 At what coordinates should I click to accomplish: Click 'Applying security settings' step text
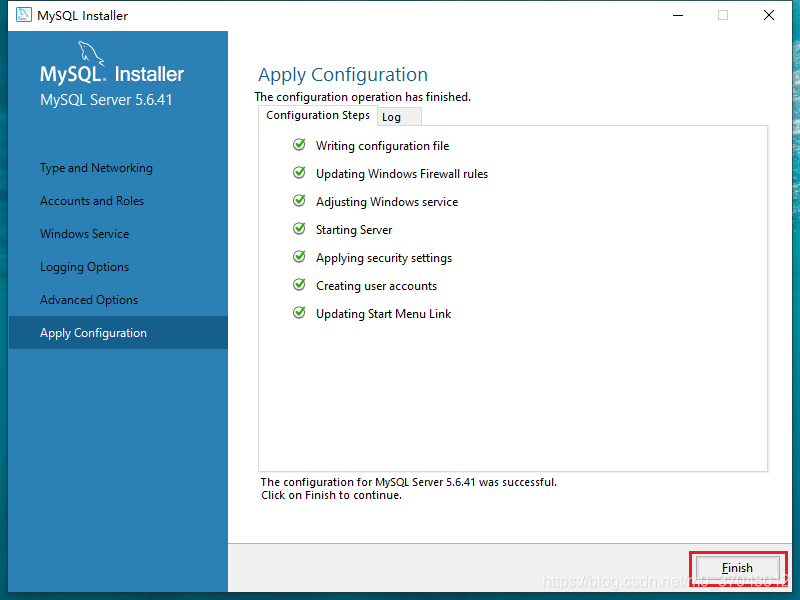click(384, 258)
